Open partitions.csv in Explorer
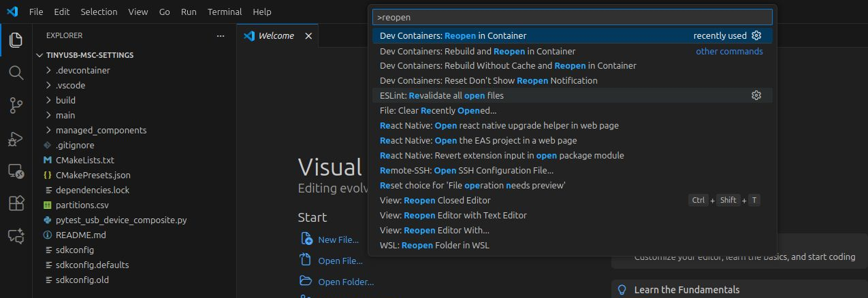This screenshot has height=298, width=868. pos(135,205)
